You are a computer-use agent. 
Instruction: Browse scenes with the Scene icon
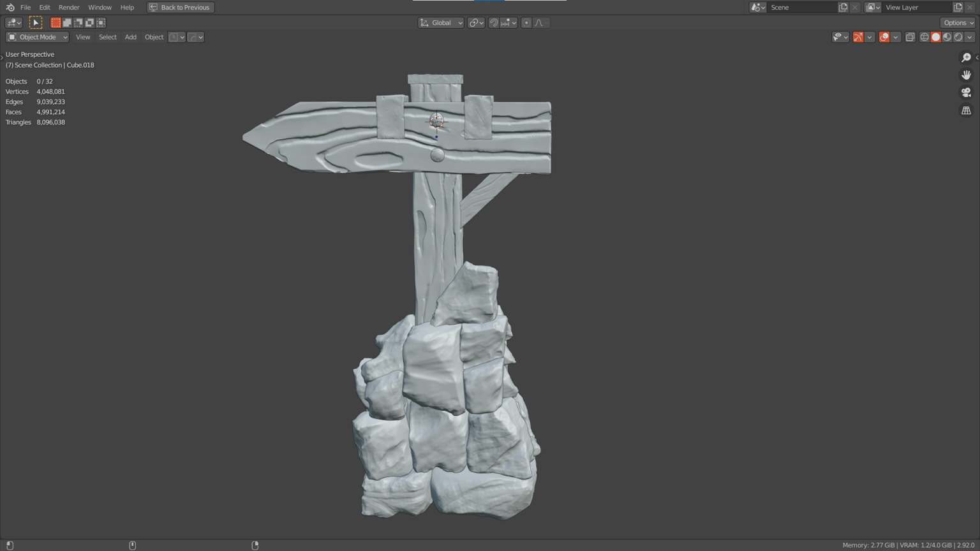tap(758, 7)
